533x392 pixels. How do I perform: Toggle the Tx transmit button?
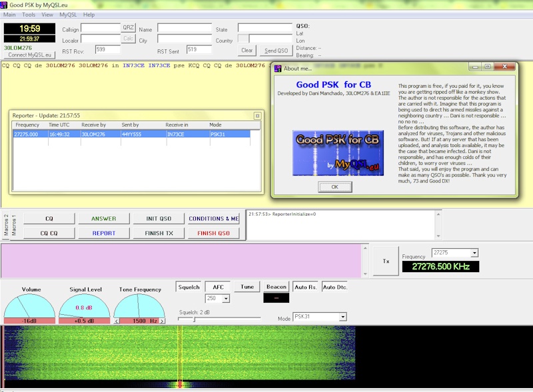[386, 261]
